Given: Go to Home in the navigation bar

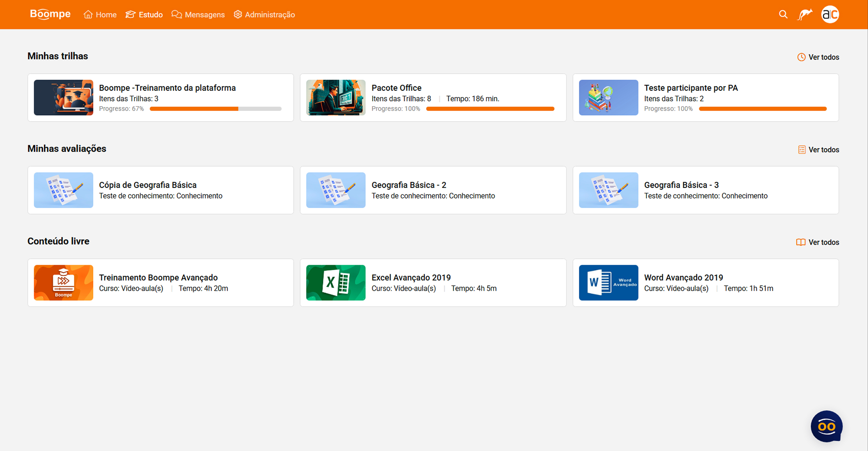Looking at the screenshot, I should 100,14.
